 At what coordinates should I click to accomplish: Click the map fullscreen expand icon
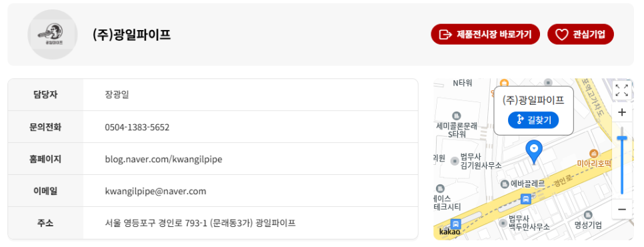[x=622, y=90]
